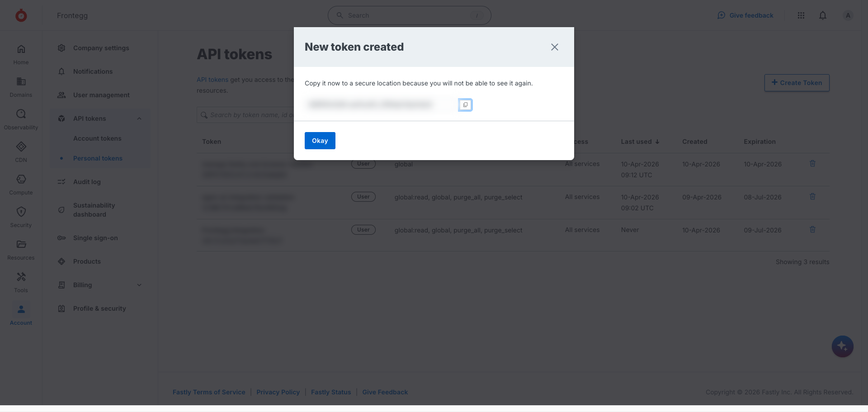Close the New token created dialog

(x=555, y=47)
